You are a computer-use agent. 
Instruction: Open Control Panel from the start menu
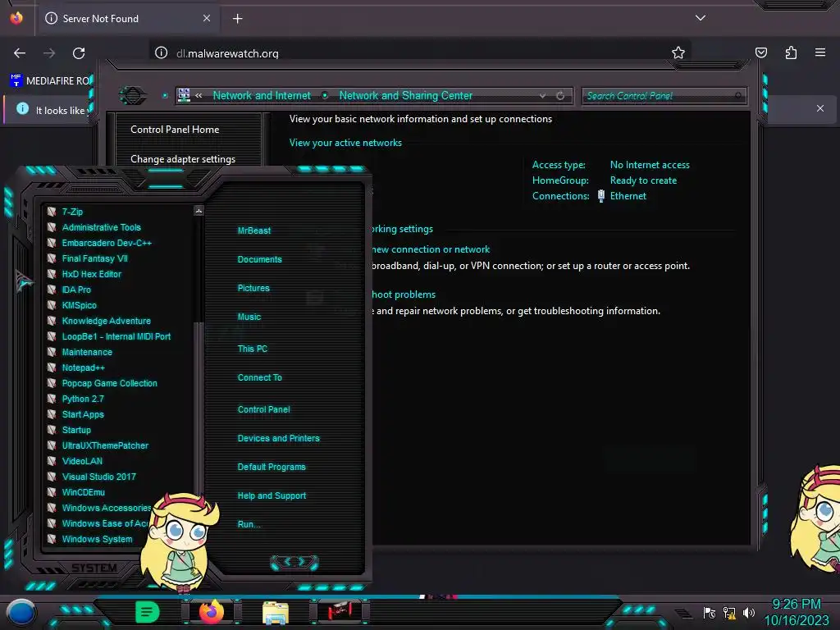click(x=263, y=409)
